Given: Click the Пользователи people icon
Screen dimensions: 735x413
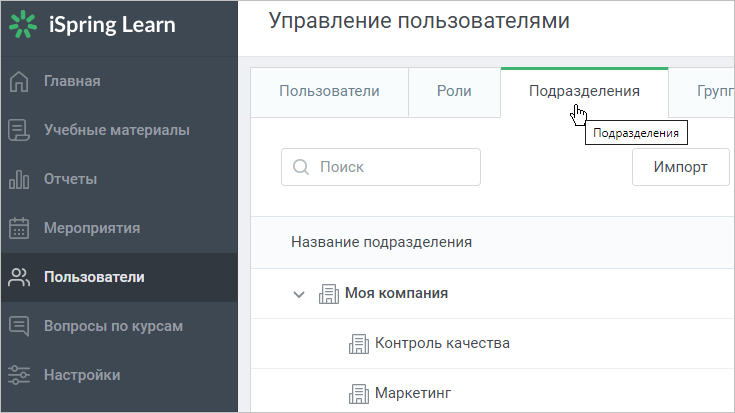Looking at the screenshot, I should point(19,277).
